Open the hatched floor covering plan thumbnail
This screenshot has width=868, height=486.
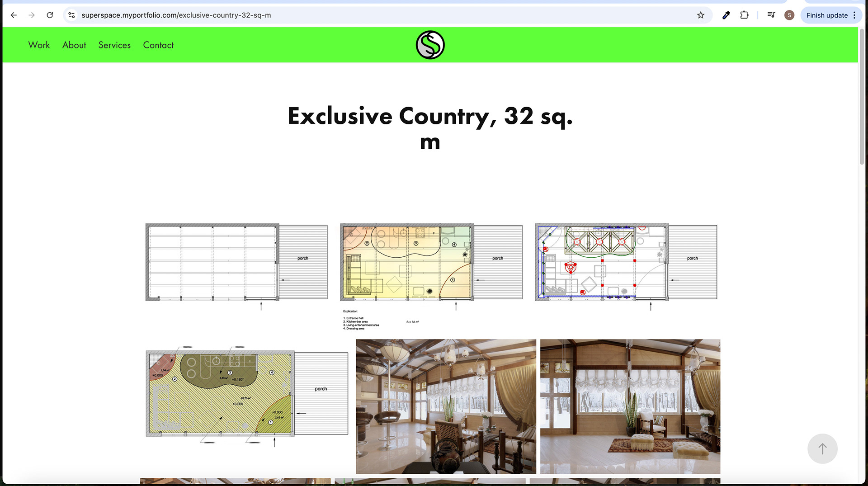247,397
